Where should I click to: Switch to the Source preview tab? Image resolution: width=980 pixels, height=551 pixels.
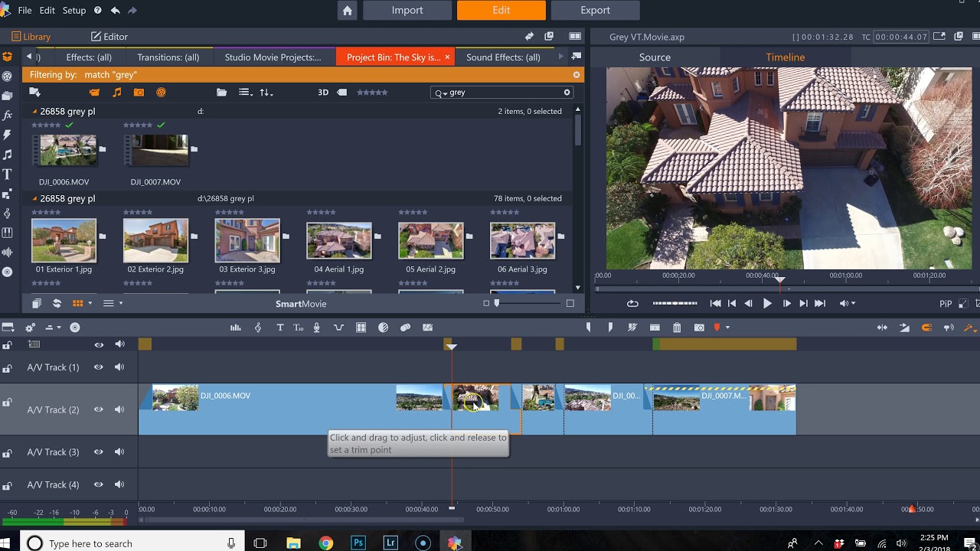(x=655, y=57)
